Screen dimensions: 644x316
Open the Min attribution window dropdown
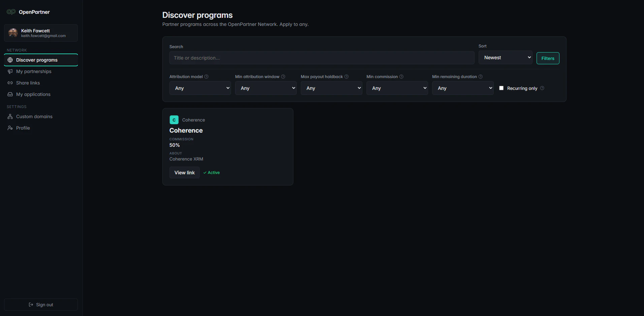266,88
